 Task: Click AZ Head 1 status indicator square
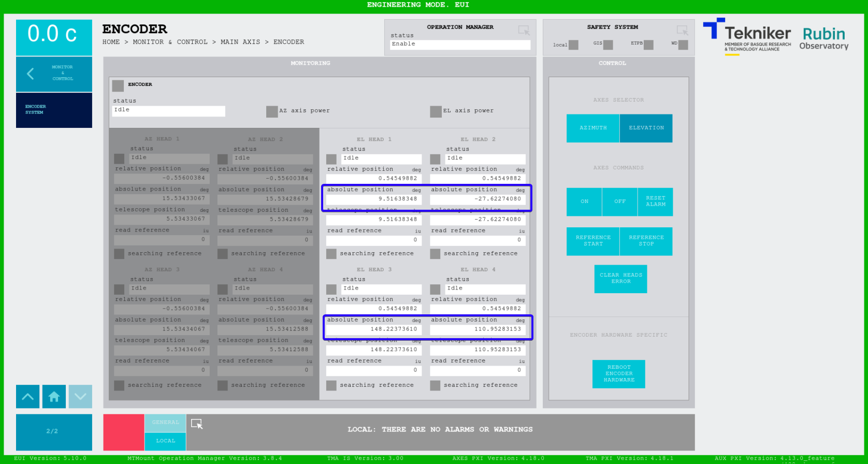pos(119,158)
